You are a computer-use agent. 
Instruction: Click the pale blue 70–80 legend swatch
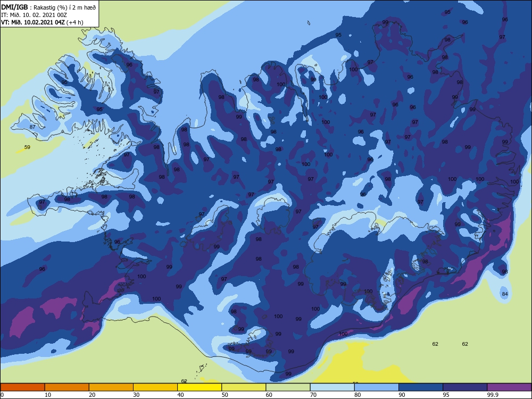tap(332, 387)
